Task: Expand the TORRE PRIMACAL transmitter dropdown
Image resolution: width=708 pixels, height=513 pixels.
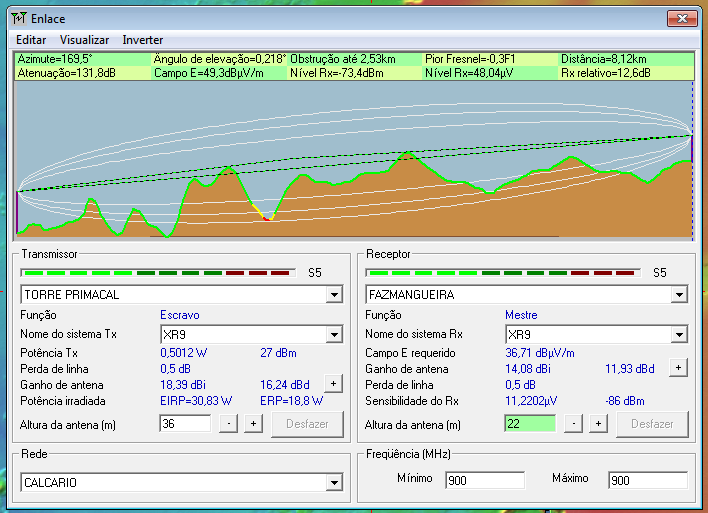Action: (334, 295)
